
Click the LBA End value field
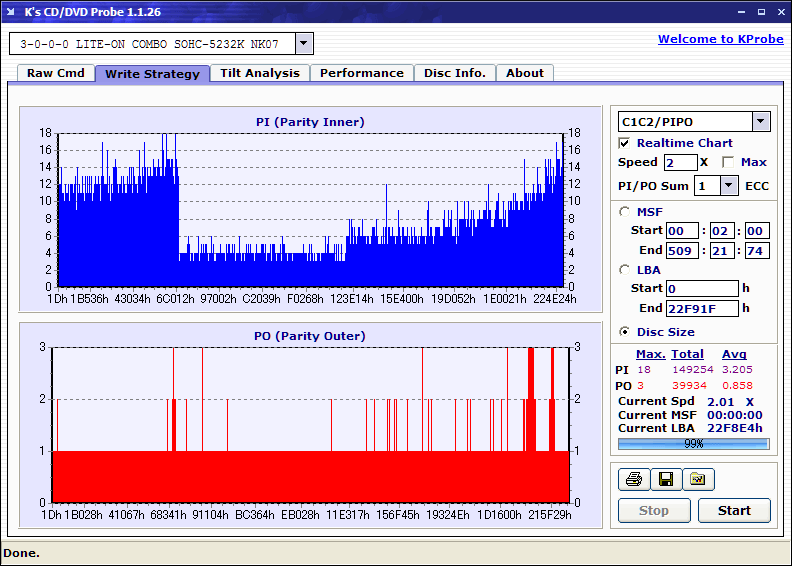(x=701, y=308)
